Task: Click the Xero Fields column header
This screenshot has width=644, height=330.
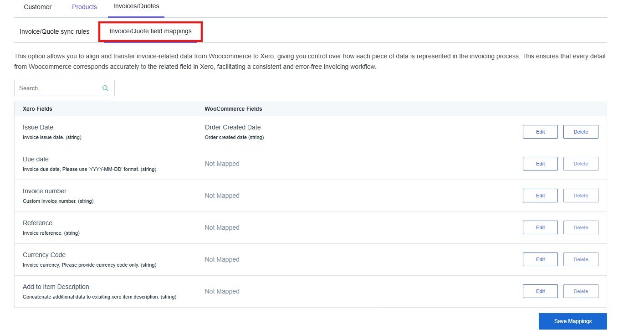Action: 37,109
